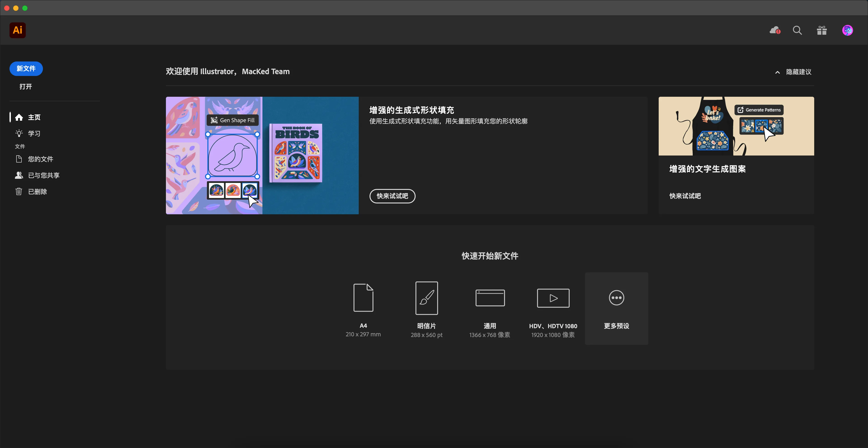The image size is (868, 448).
Task: Click the Illustrator Ai logo icon
Action: pos(18,30)
